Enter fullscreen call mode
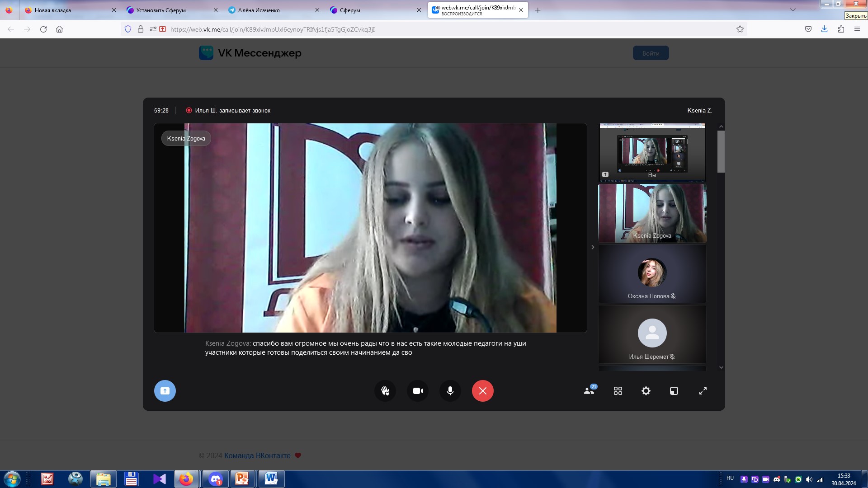Viewport: 868px width, 488px height. click(x=703, y=391)
